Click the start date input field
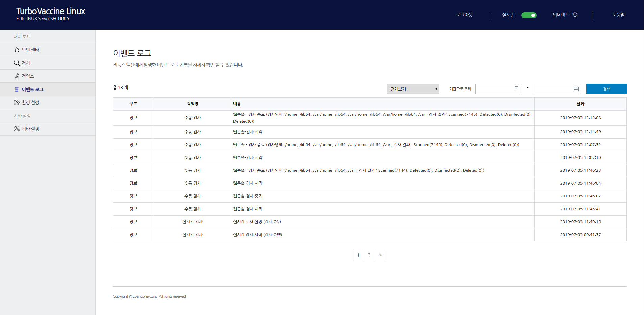644x315 pixels. [x=494, y=89]
